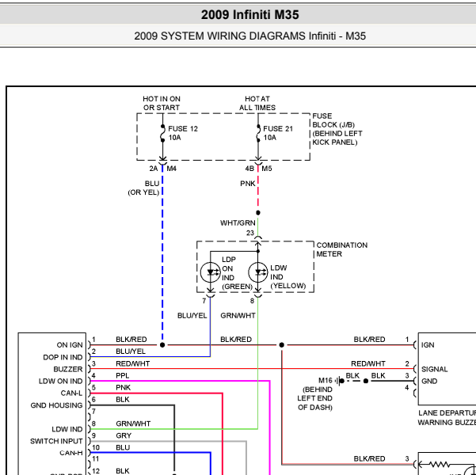This screenshot has height=475, width=476.
Task: Click the Fuse 12 10A symbol
Action: click(162, 133)
